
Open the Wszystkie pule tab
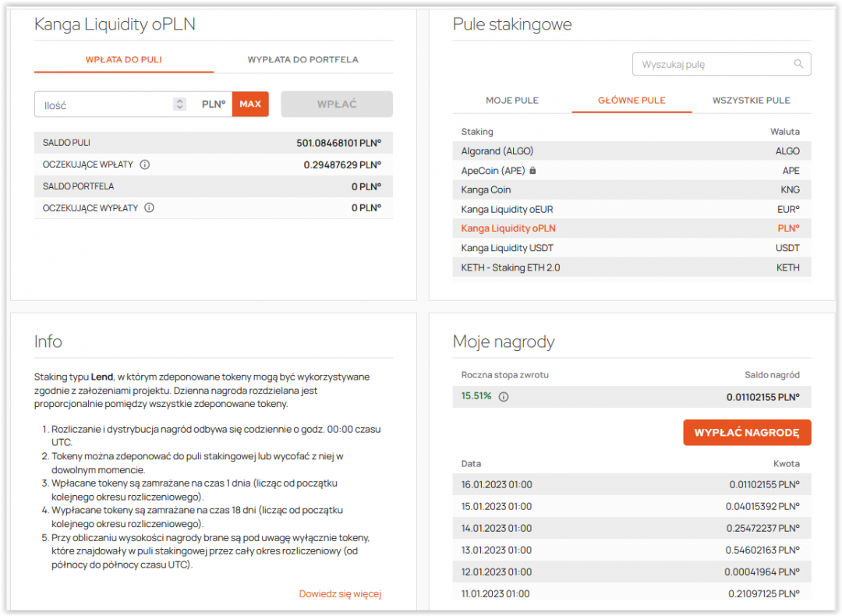tap(751, 101)
